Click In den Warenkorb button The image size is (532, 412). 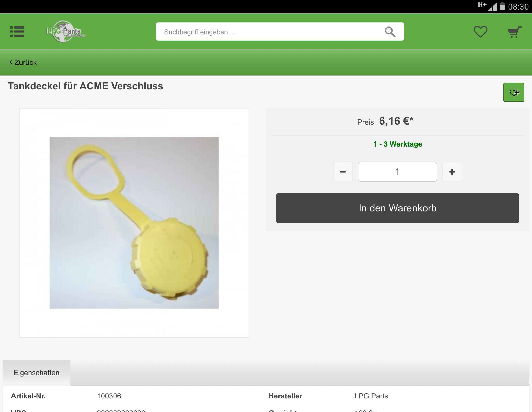point(397,208)
